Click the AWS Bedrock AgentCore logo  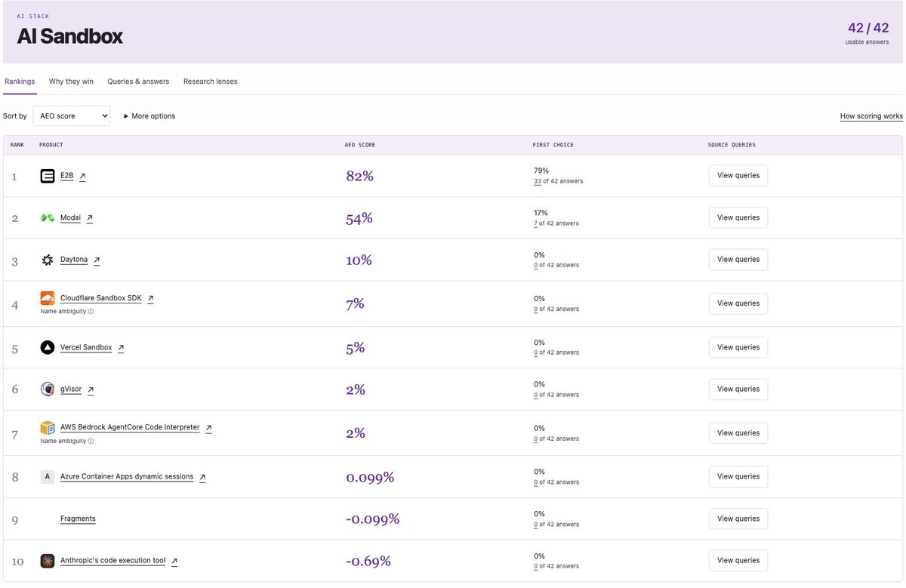pyautogui.click(x=48, y=428)
